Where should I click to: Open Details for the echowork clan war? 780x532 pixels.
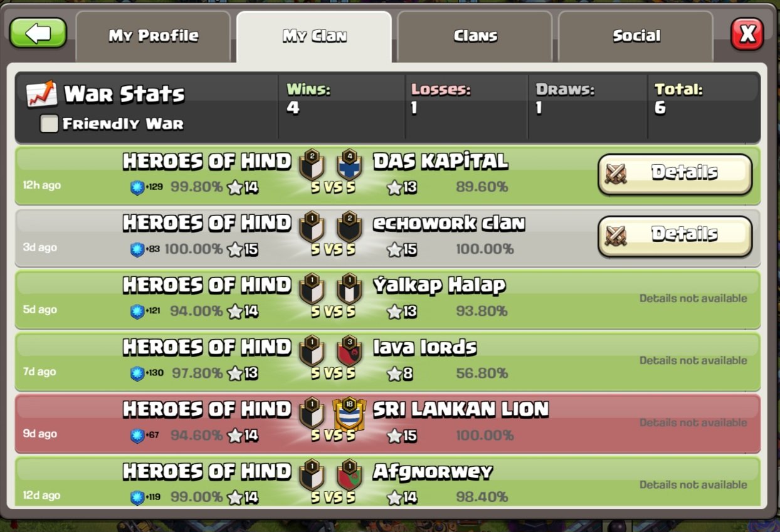(675, 236)
